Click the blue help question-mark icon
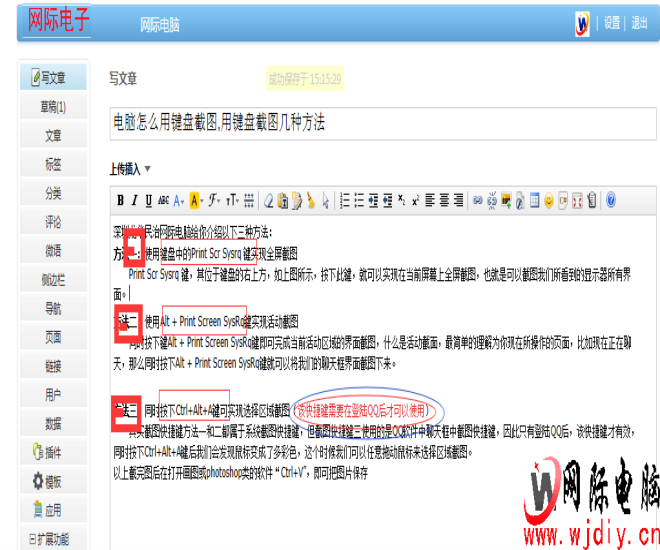Viewport: 660px width, 550px height. [x=611, y=200]
